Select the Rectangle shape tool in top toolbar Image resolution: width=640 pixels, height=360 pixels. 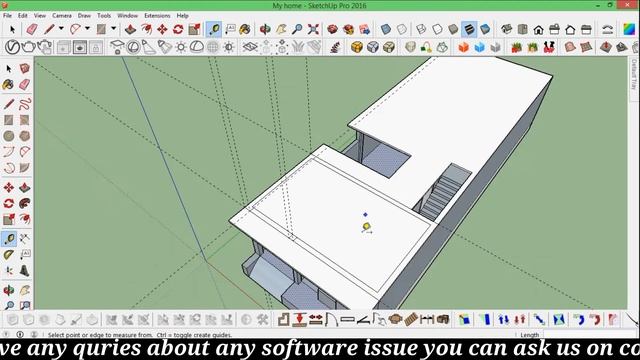101,29
